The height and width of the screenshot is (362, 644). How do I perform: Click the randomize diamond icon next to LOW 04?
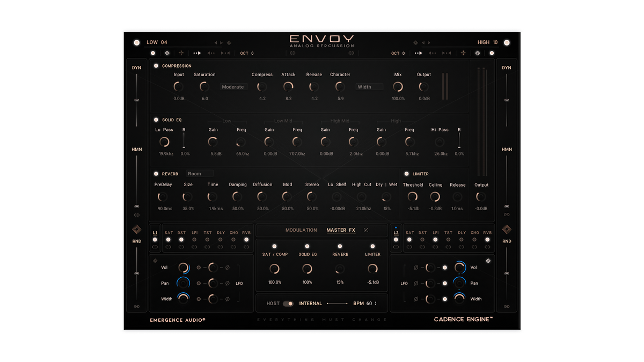(229, 43)
